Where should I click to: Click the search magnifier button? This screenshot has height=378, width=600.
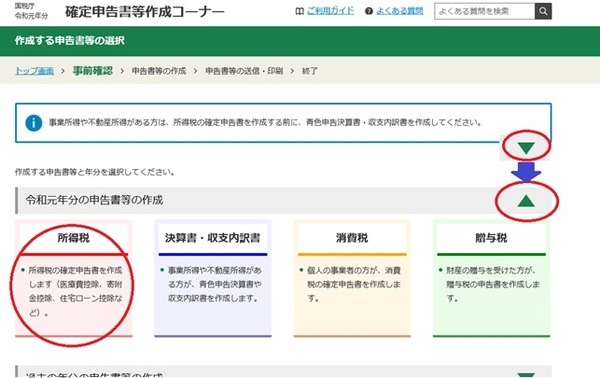(543, 11)
